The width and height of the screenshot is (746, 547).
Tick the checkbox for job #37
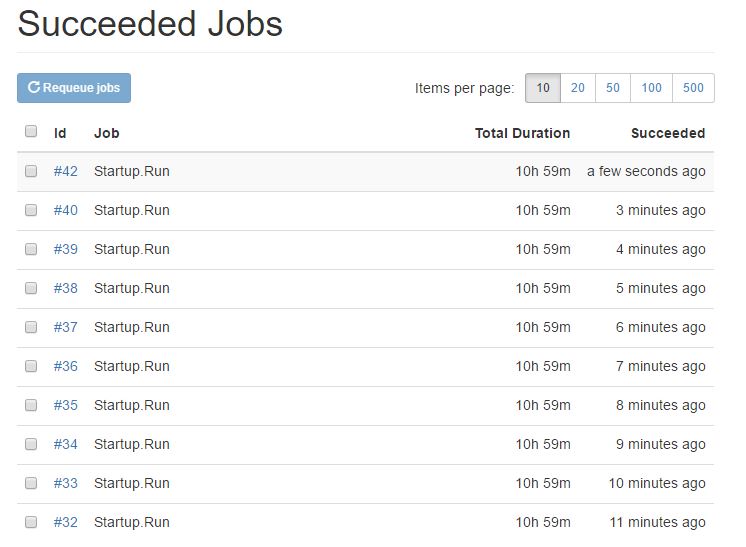[x=31, y=327]
